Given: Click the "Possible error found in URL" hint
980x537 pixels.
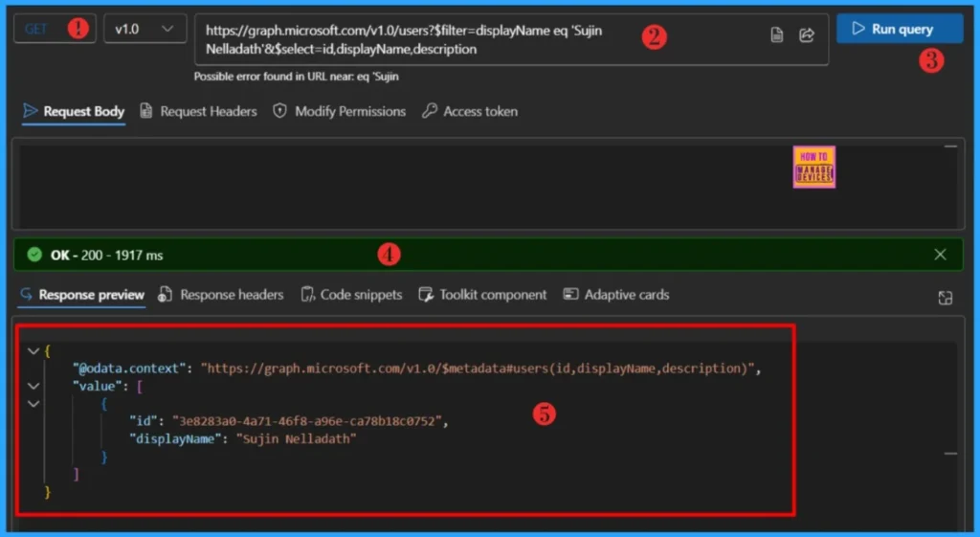Looking at the screenshot, I should click(x=297, y=77).
